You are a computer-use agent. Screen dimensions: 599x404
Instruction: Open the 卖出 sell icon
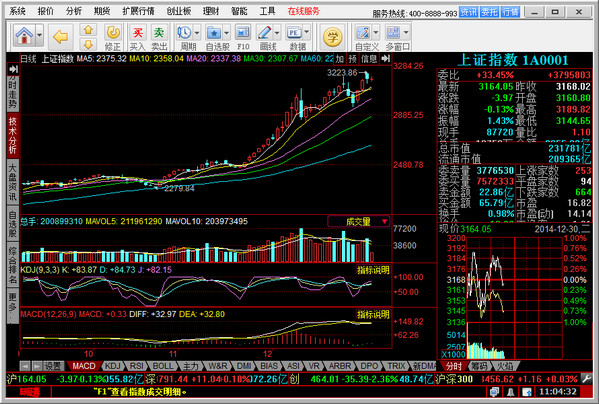click(x=159, y=37)
